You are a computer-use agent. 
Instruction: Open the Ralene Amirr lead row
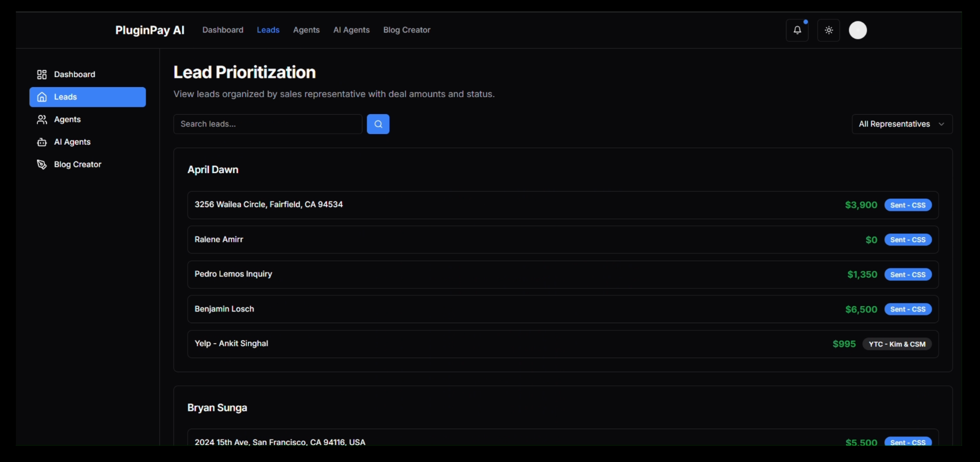(x=563, y=240)
